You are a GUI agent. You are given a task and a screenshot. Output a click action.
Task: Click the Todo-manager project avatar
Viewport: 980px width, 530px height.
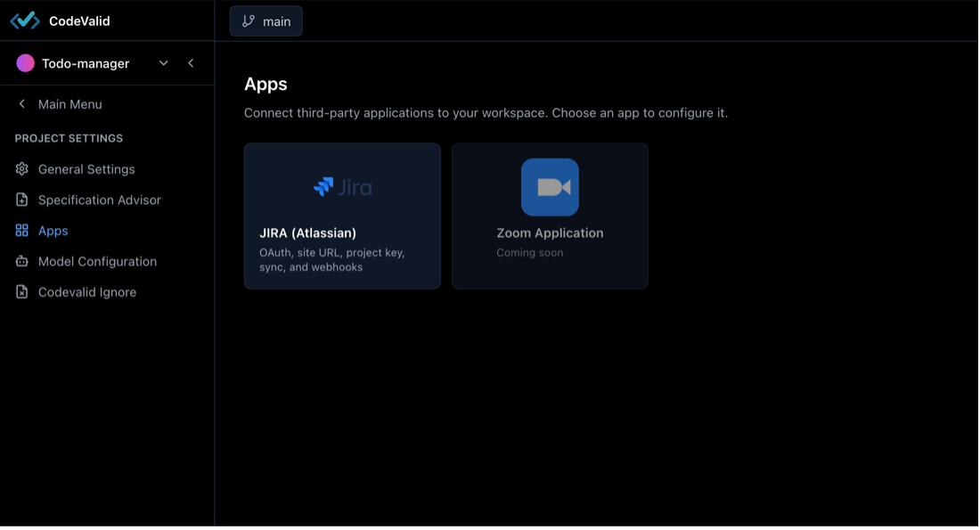[25, 63]
